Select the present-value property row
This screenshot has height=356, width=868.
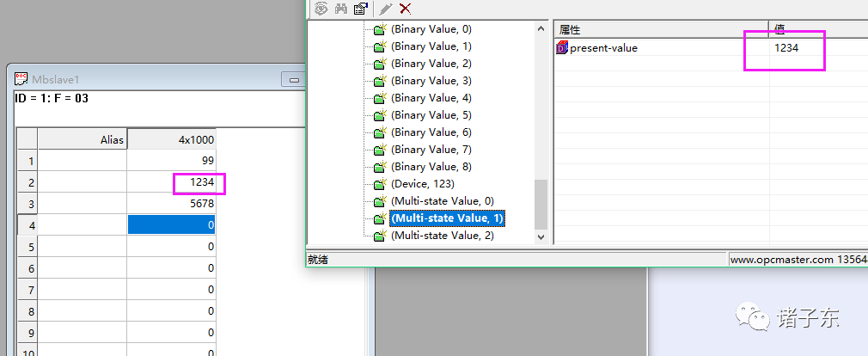pos(711,48)
